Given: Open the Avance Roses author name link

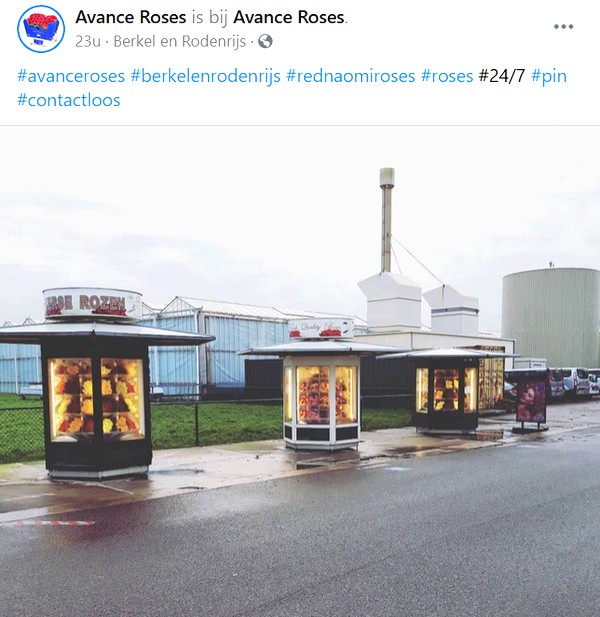Looking at the screenshot, I should [x=131, y=17].
